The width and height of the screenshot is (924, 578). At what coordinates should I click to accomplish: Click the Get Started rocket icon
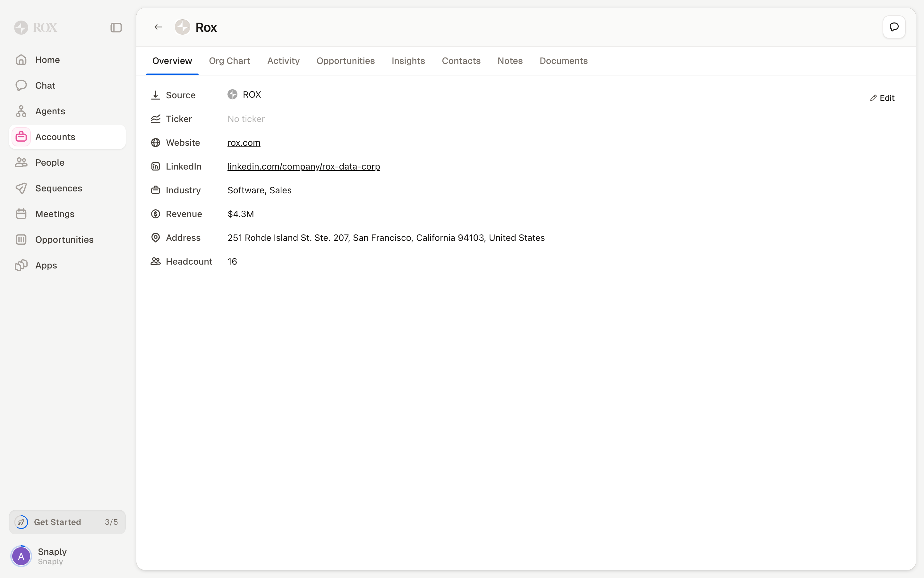(x=21, y=522)
